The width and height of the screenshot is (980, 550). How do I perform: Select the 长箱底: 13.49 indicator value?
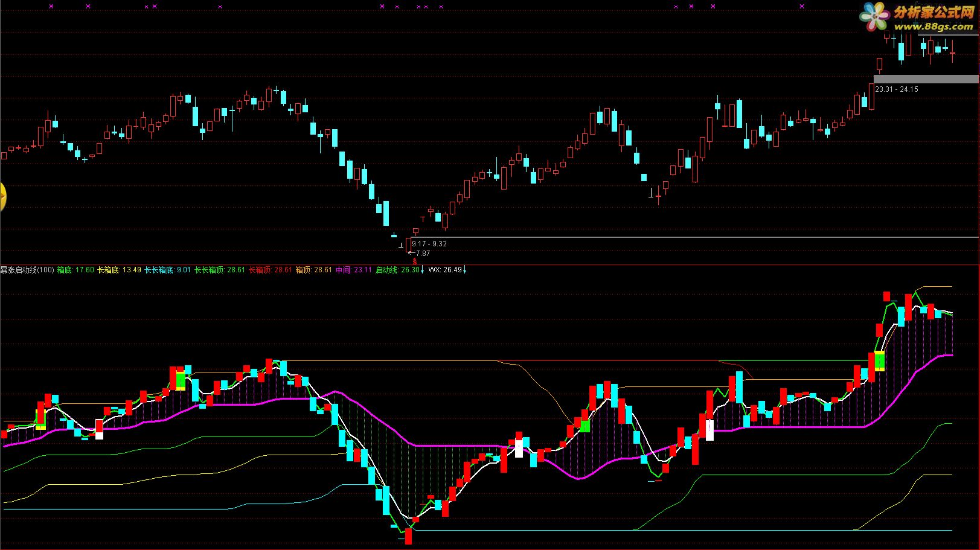119,270
